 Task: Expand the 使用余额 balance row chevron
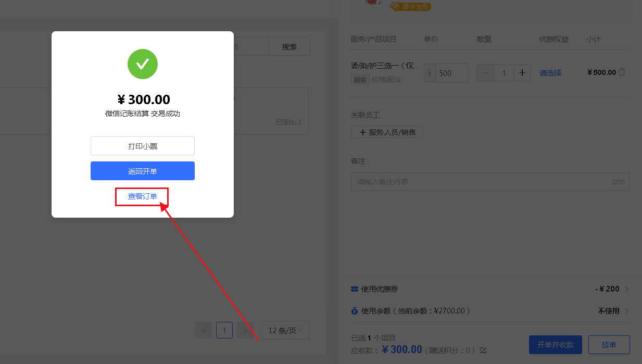pyautogui.click(x=626, y=311)
